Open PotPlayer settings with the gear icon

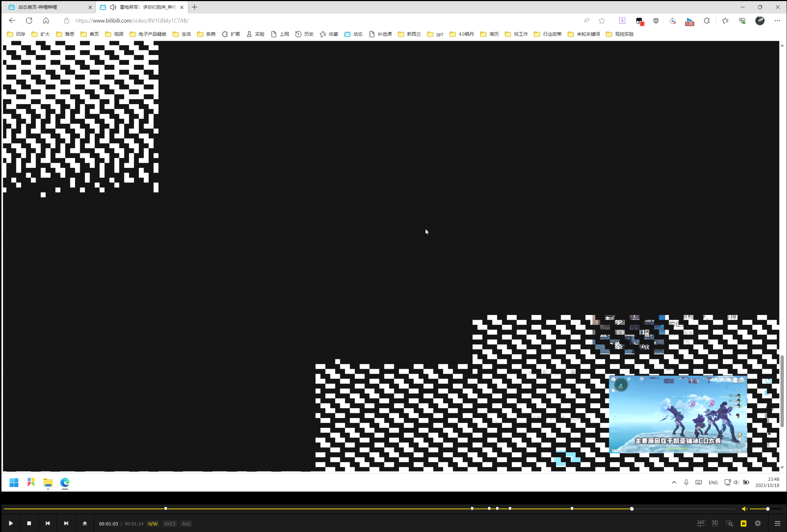757,523
